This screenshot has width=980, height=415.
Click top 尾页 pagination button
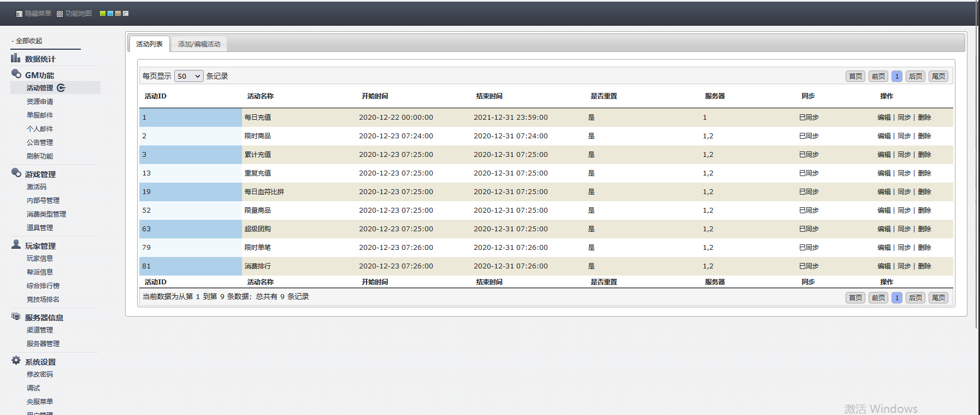[938, 77]
